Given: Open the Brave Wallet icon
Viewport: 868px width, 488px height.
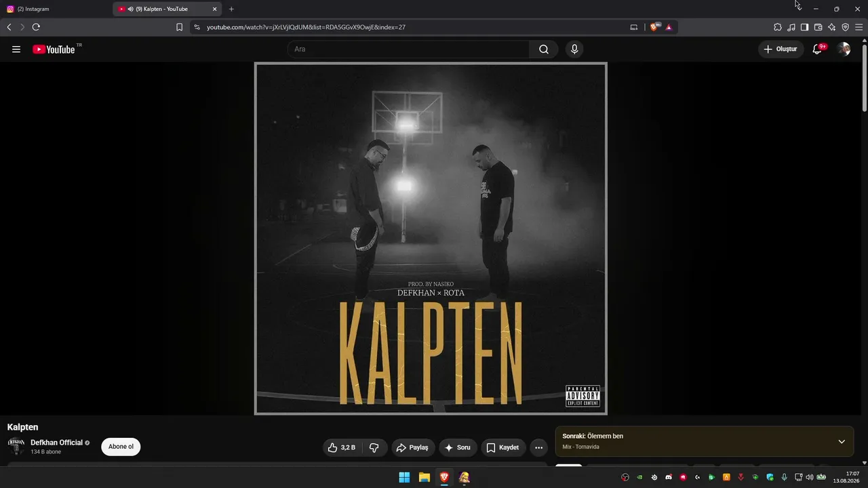Looking at the screenshot, I should click(818, 27).
